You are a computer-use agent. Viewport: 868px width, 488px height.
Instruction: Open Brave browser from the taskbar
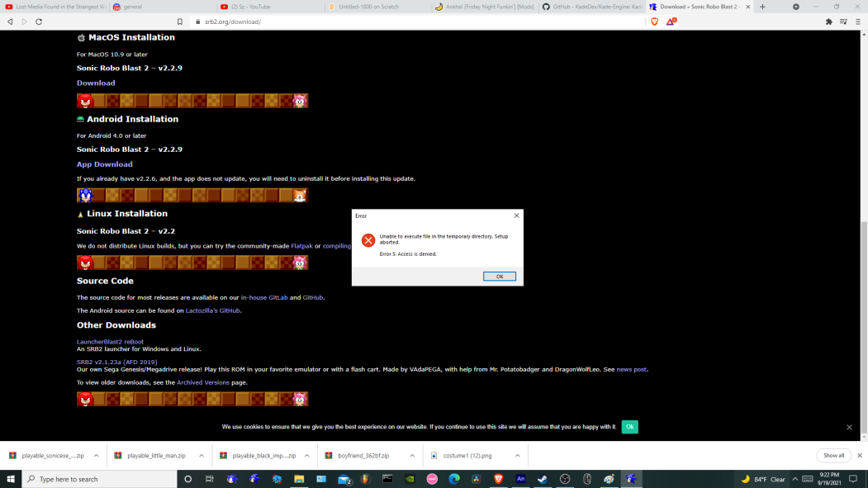(498, 479)
